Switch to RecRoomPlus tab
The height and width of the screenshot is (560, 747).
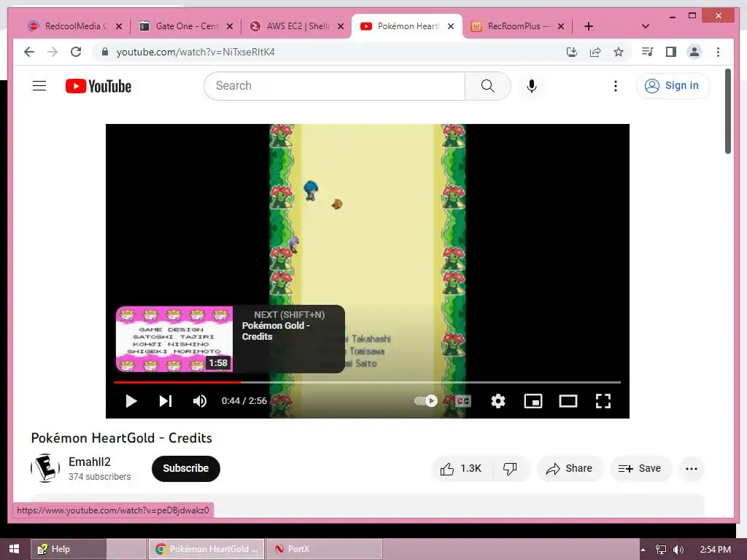coord(518,26)
